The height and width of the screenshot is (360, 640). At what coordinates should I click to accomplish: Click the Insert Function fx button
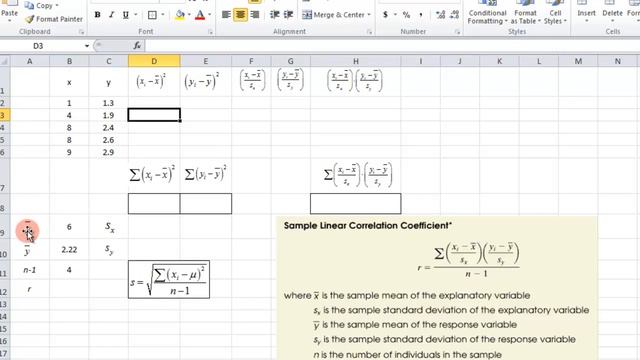pos(137,46)
